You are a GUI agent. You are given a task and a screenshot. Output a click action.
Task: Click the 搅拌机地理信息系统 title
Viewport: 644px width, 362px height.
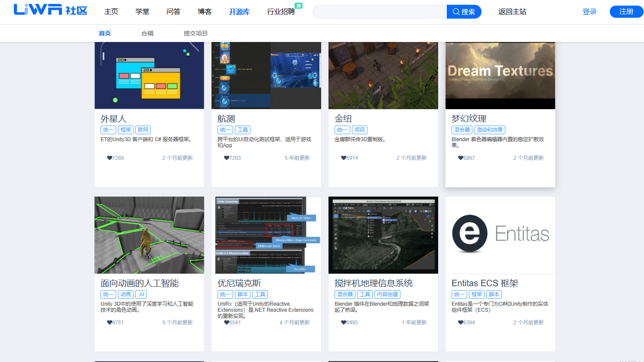click(374, 283)
